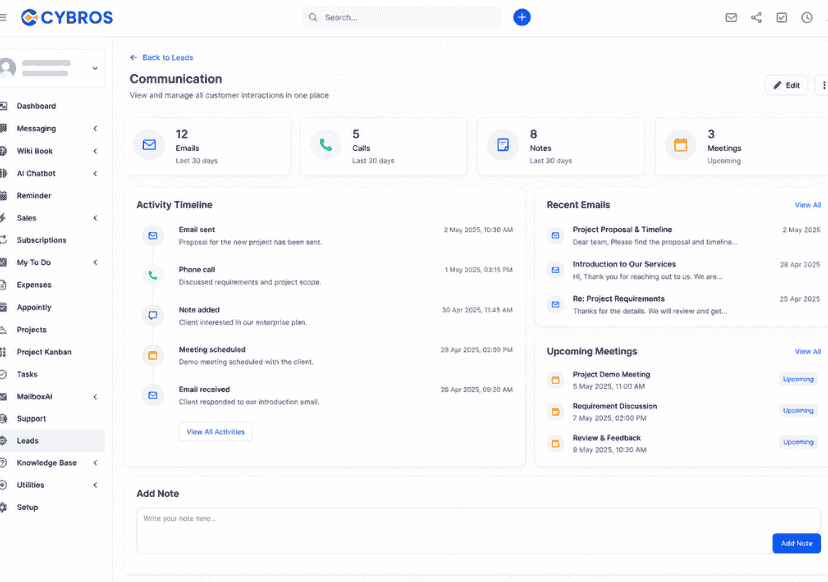This screenshot has height=582, width=828.
Task: Expand the Messaging submenu chevron
Action: pyautogui.click(x=95, y=128)
